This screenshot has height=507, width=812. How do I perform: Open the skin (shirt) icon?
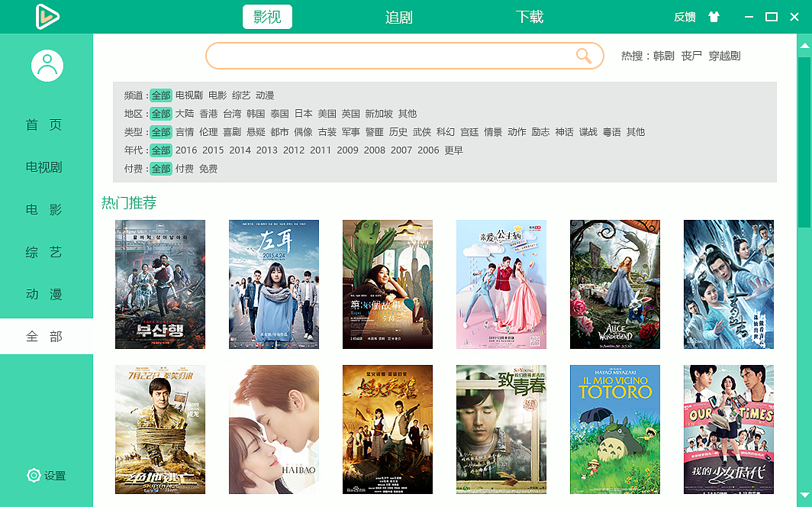tap(714, 17)
